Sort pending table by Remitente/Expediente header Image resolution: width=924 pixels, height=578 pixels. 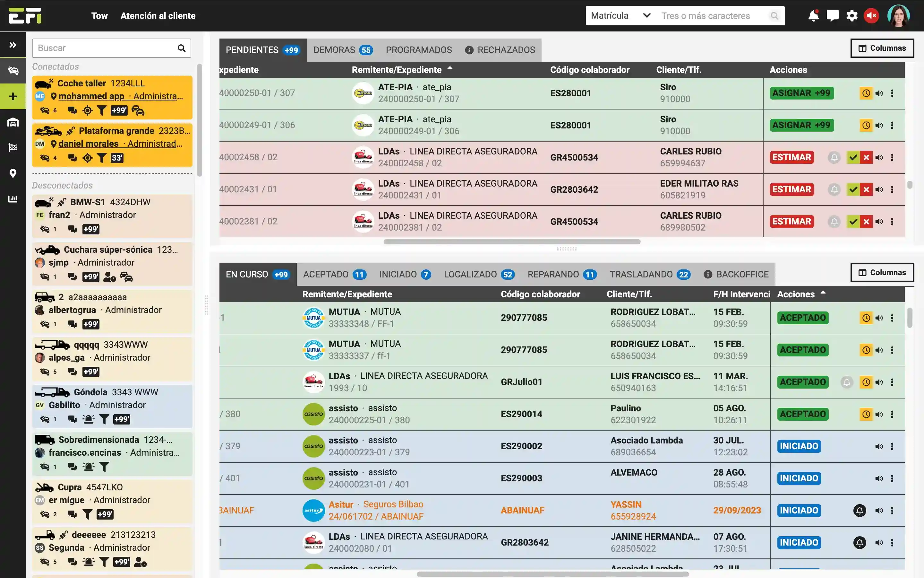[397, 70]
